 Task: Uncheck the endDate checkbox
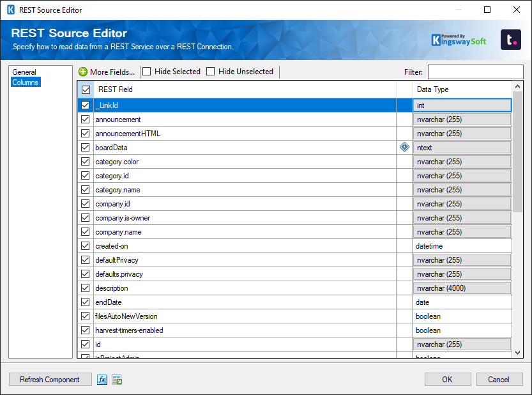(85, 302)
